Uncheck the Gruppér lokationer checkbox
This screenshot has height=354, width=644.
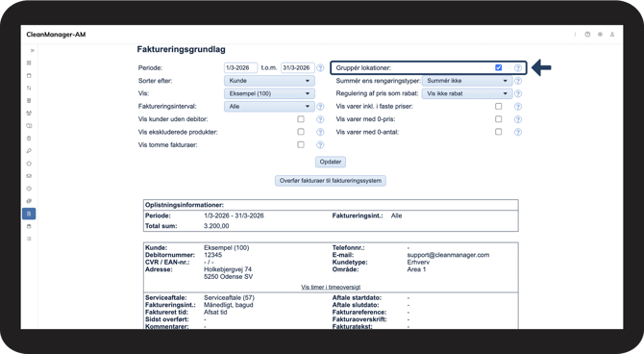click(498, 67)
